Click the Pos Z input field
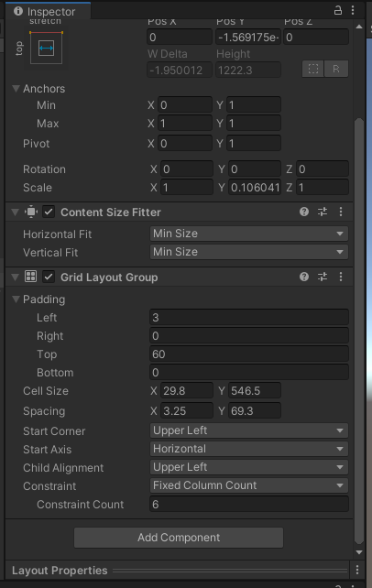 coord(316,38)
